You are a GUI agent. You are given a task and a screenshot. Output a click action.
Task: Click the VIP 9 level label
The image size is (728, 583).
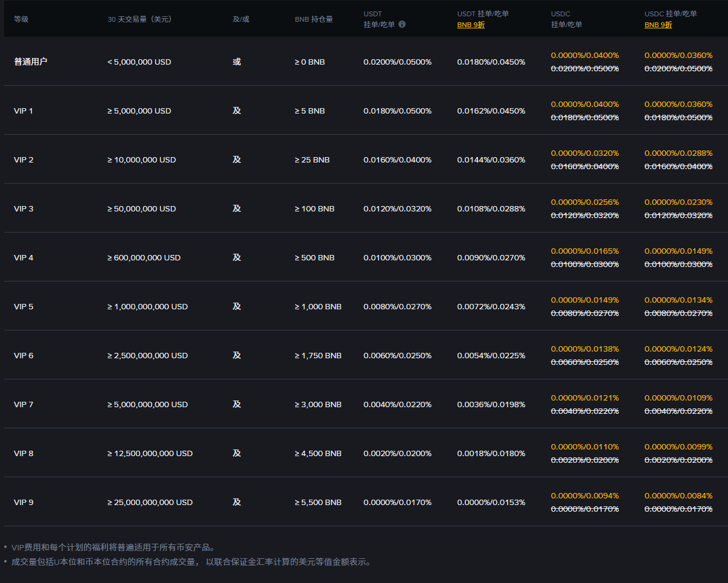24,502
